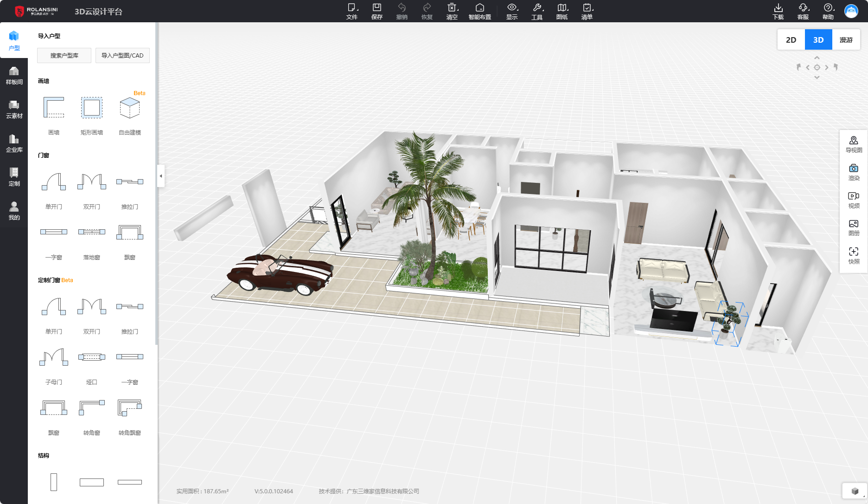Click the 搜索户型库 button

pyautogui.click(x=64, y=55)
